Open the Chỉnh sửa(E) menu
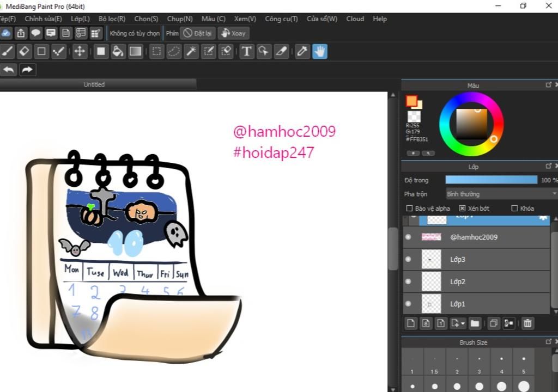Image resolution: width=558 pixels, height=392 pixels. tap(43, 19)
